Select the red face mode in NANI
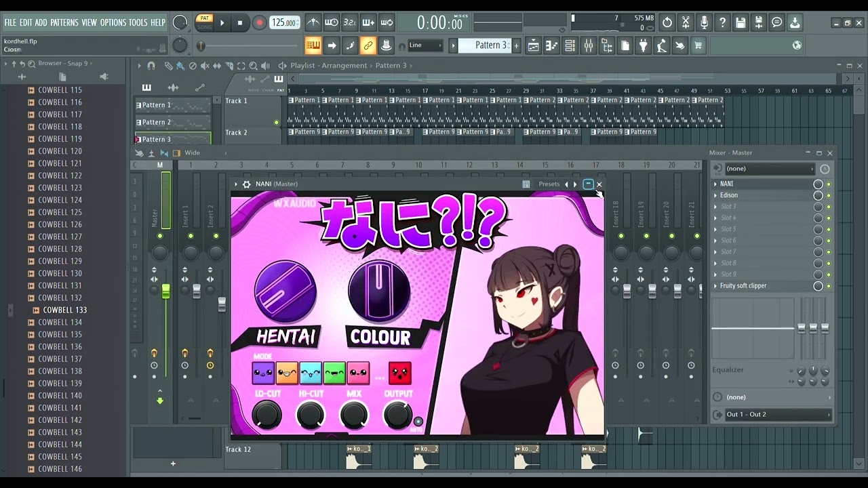This screenshot has height=488, width=868. [399, 373]
